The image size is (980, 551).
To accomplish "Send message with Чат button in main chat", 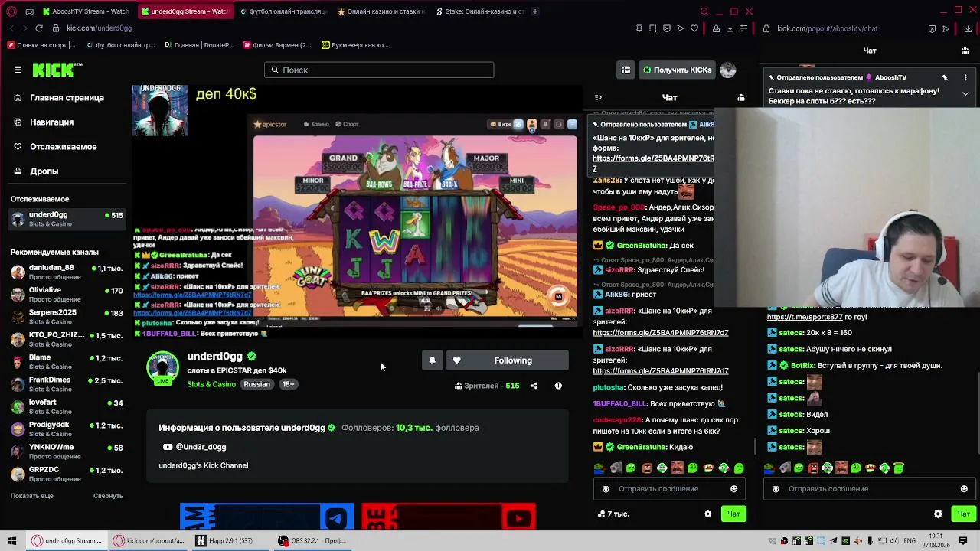I will tap(733, 514).
